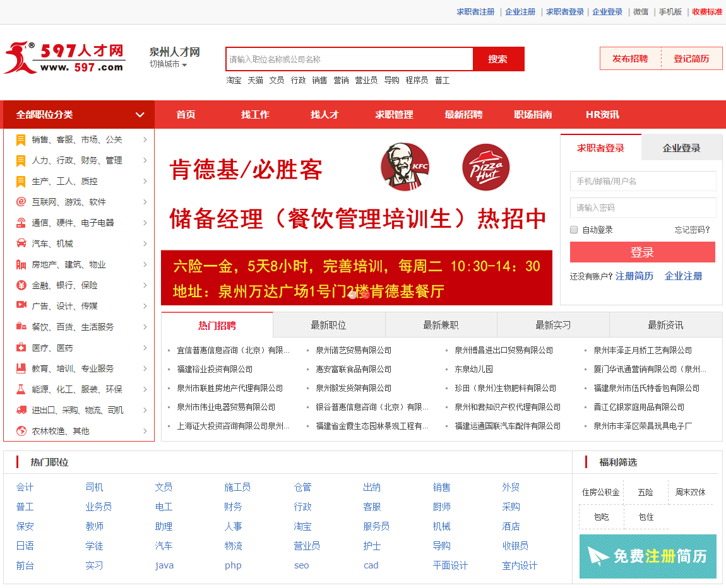Screen dimensions: 726x588
Task: Click the 企业注册 link under the login form
Action: 684,276
